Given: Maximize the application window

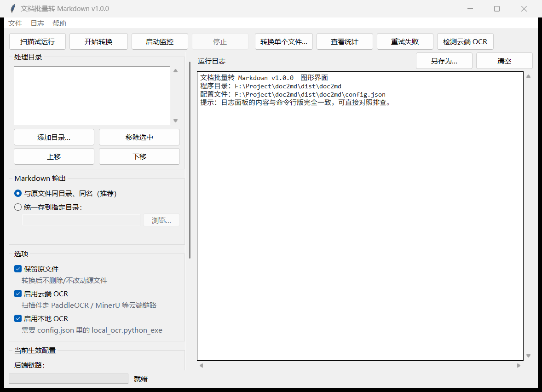Looking at the screenshot, I should point(497,9).
